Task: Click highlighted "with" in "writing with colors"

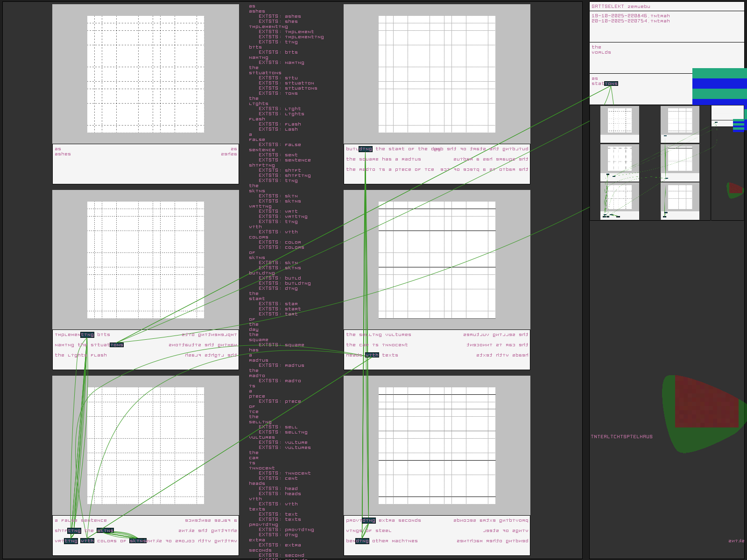Action: tap(87, 541)
